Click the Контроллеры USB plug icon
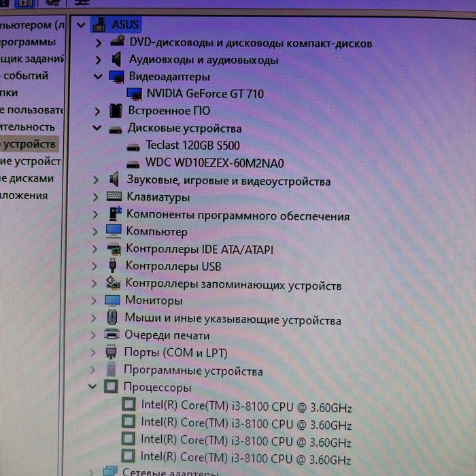This screenshot has height=476, width=476. point(113,265)
